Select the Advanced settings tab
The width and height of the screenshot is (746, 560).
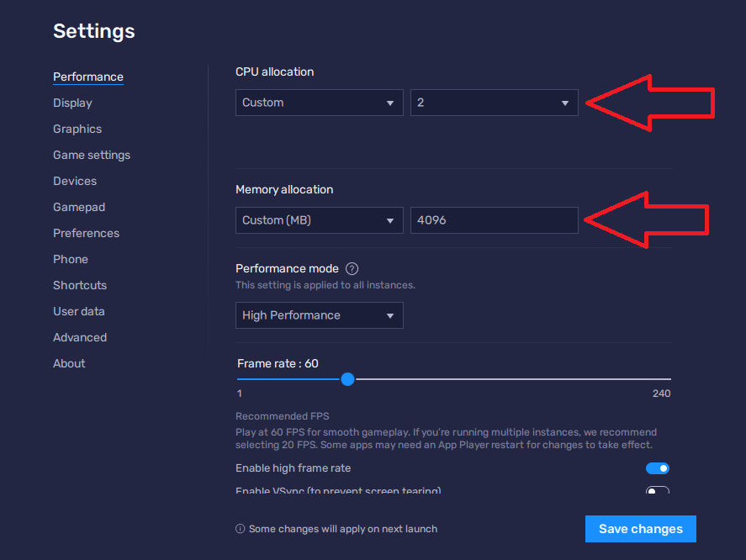[x=80, y=337]
